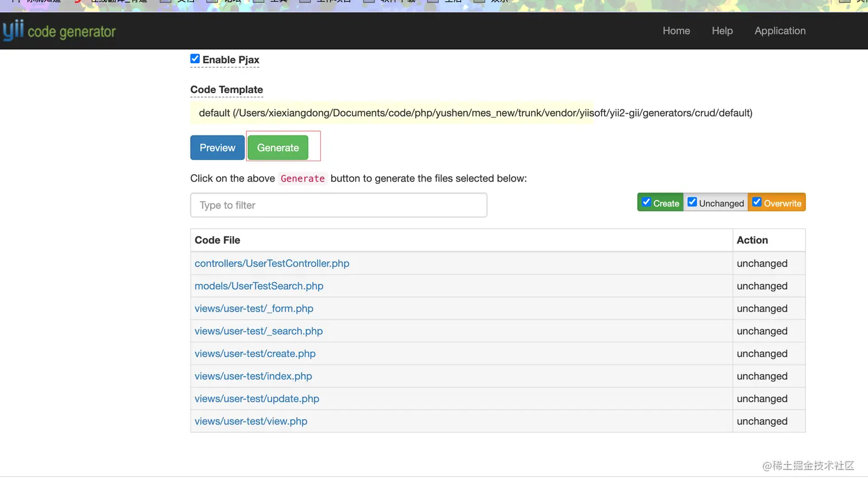The width and height of the screenshot is (868, 485).
Task: Open the views/user-test/create.php link
Action: pyautogui.click(x=255, y=353)
